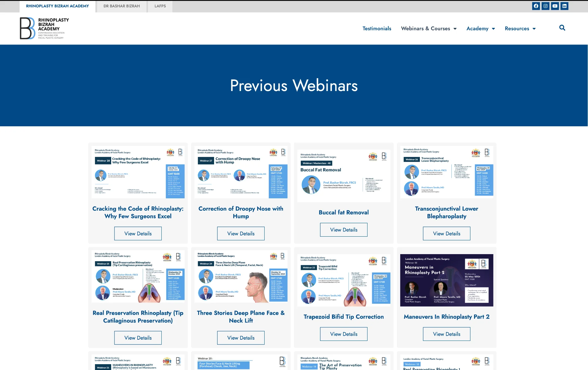
Task: Click the title 'Three Stories Deep Plane Face & Neck Lift'
Action: coord(241,317)
